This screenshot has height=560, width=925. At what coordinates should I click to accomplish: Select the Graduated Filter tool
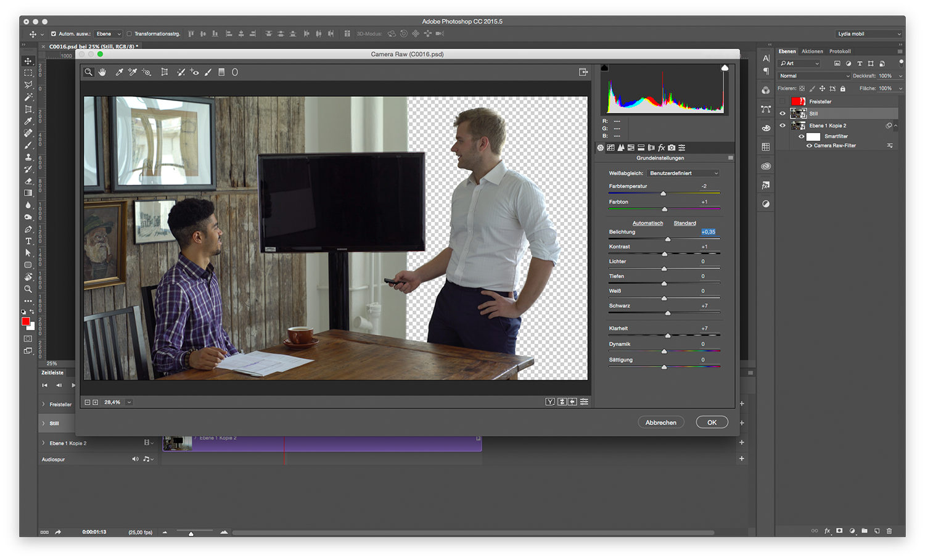pos(221,72)
